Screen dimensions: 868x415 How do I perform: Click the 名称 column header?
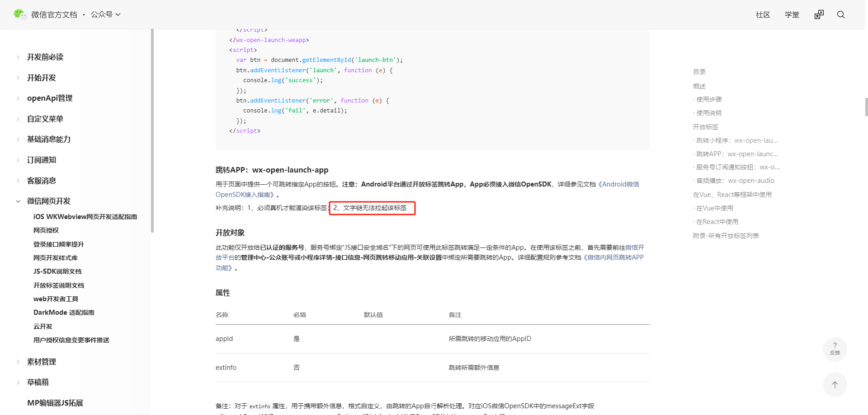click(222, 315)
